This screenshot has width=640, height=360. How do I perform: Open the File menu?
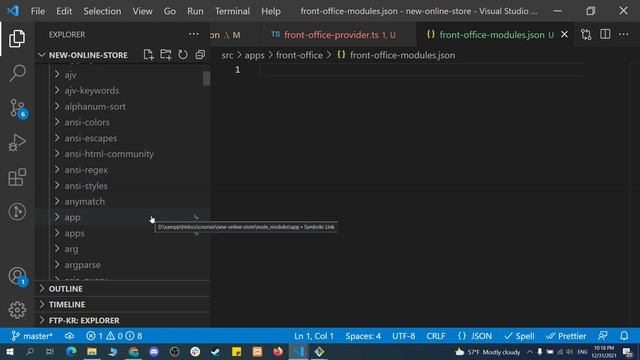38,11
